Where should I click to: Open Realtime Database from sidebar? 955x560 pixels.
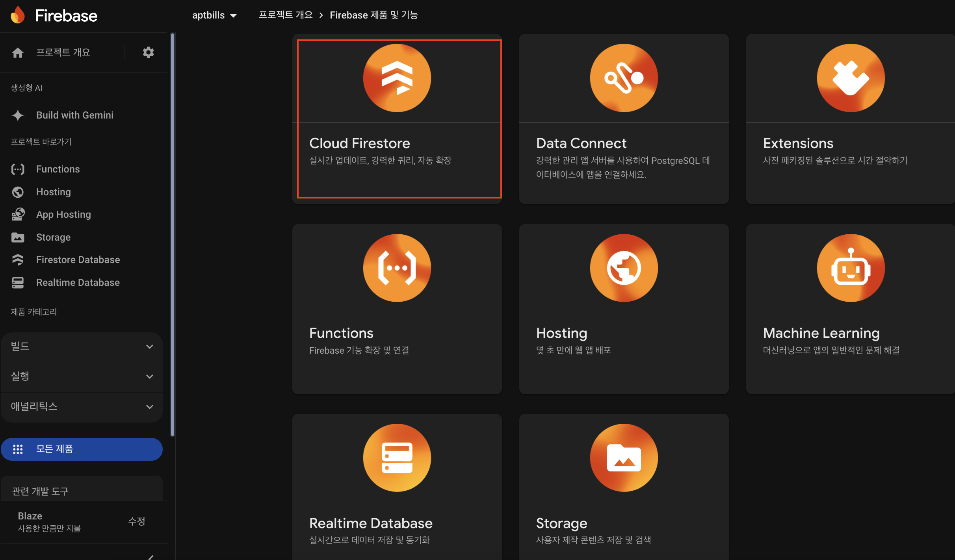pyautogui.click(x=78, y=283)
